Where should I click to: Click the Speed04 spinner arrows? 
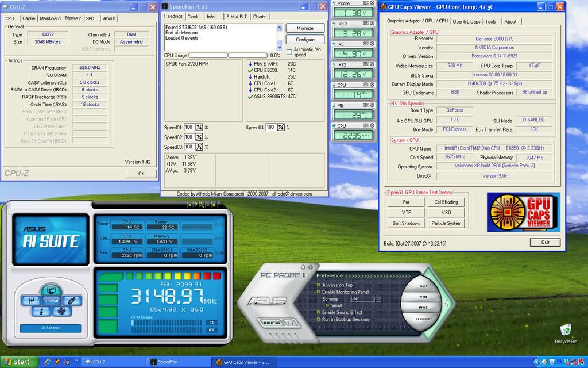[x=281, y=128]
